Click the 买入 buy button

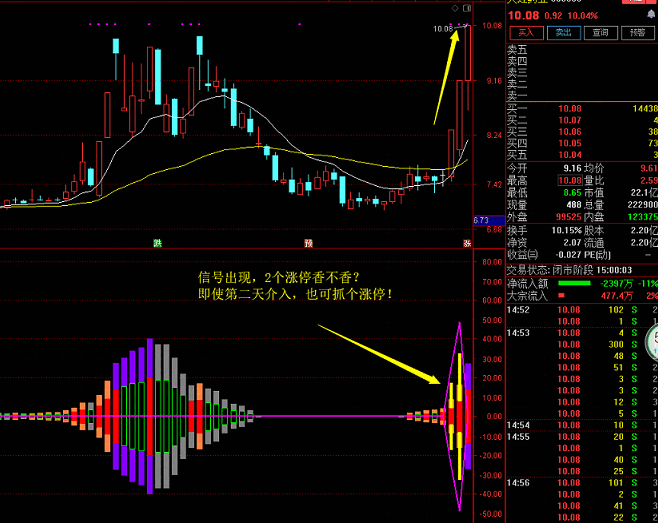point(526,33)
